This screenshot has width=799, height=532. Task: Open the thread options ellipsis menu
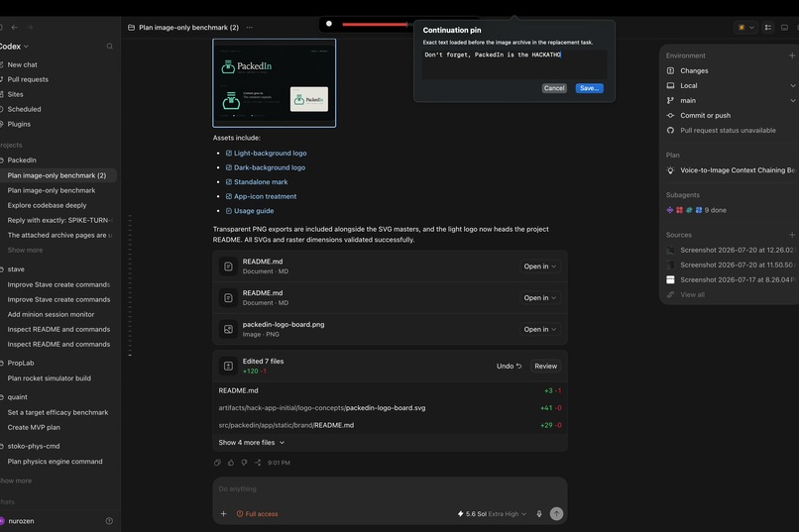249,28
